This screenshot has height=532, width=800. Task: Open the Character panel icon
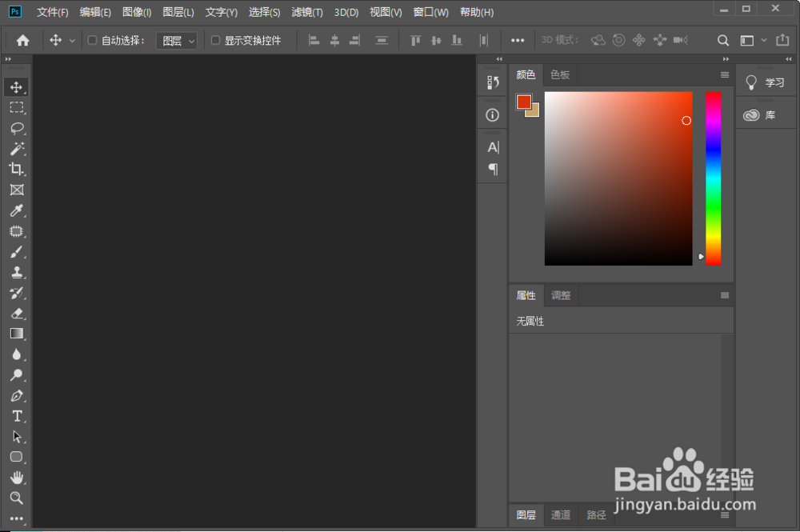[x=493, y=147]
